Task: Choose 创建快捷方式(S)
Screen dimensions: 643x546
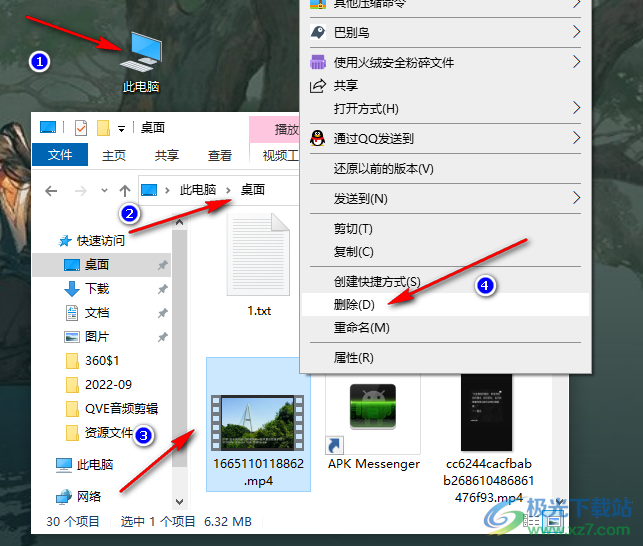Action: point(445,281)
